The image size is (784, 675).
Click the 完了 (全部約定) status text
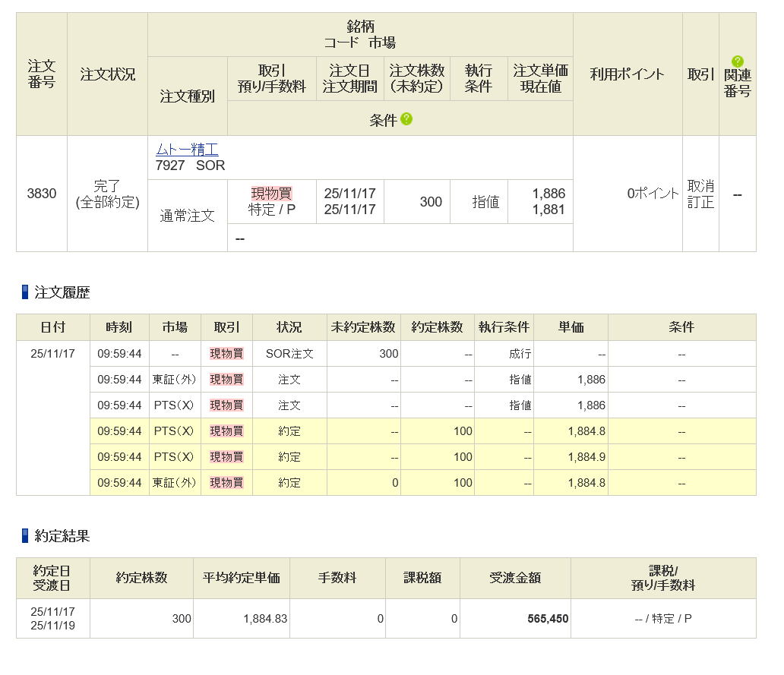(106, 194)
